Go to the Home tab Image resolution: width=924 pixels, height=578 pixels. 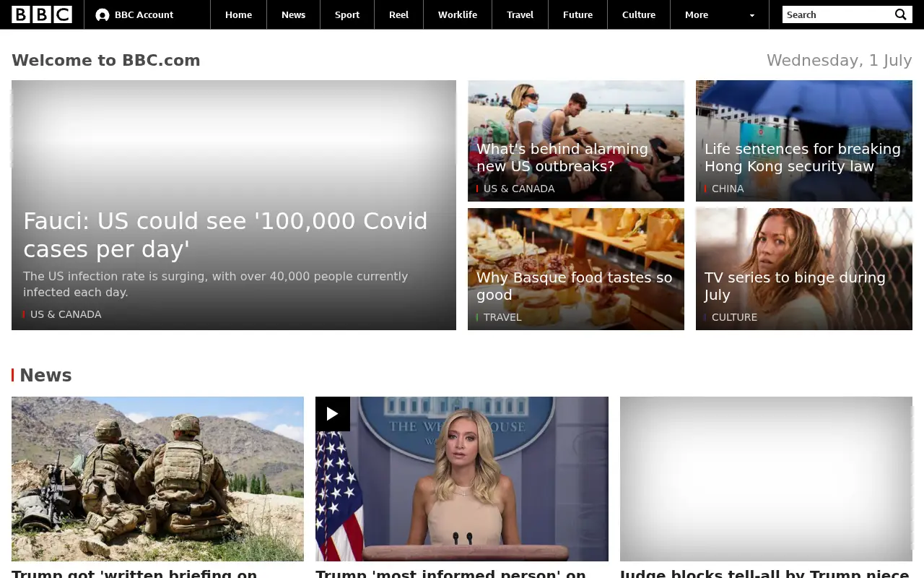point(238,14)
